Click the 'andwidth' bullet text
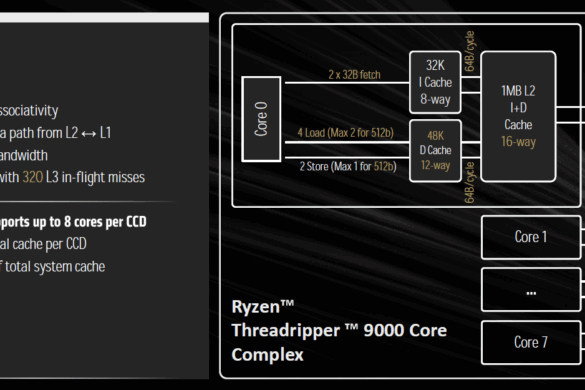Screen dimensions: 585x390 pyautogui.click(x=24, y=155)
